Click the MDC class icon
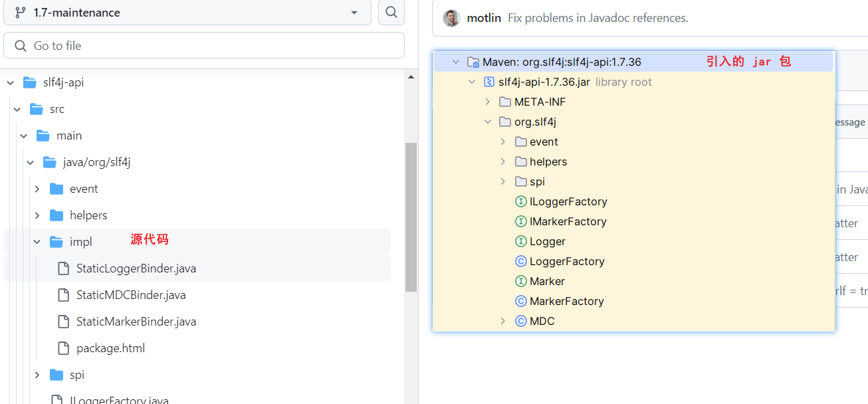The height and width of the screenshot is (404, 868). tap(521, 321)
